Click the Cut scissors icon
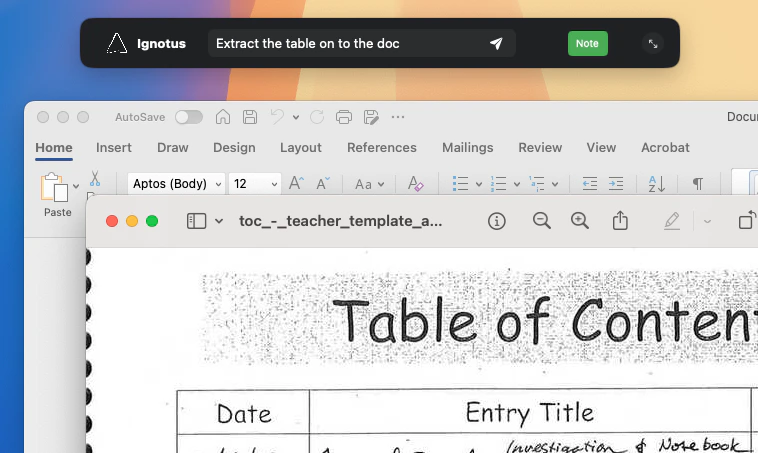Screen dimensions: 758x453 95,178
